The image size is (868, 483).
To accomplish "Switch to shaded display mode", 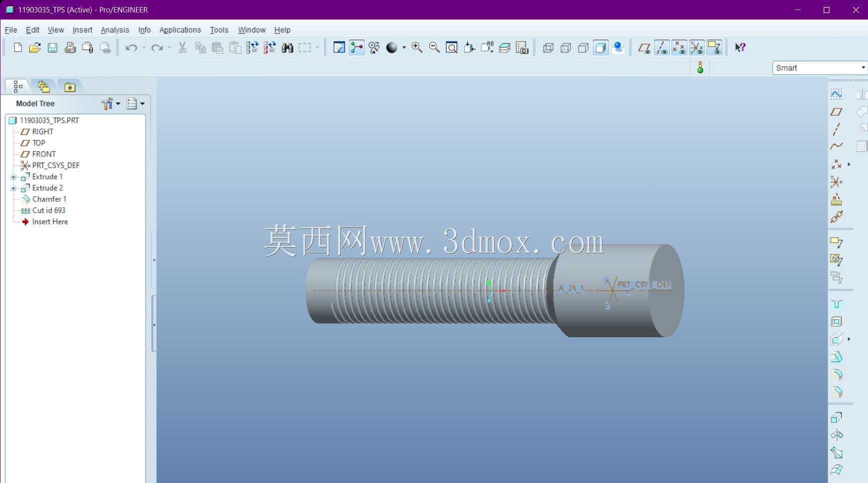I will coord(600,47).
